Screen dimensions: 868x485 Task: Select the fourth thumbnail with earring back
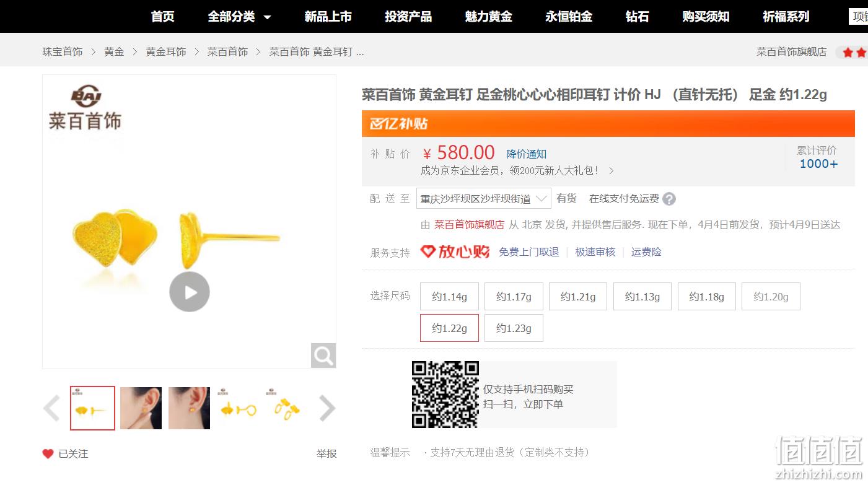237,408
